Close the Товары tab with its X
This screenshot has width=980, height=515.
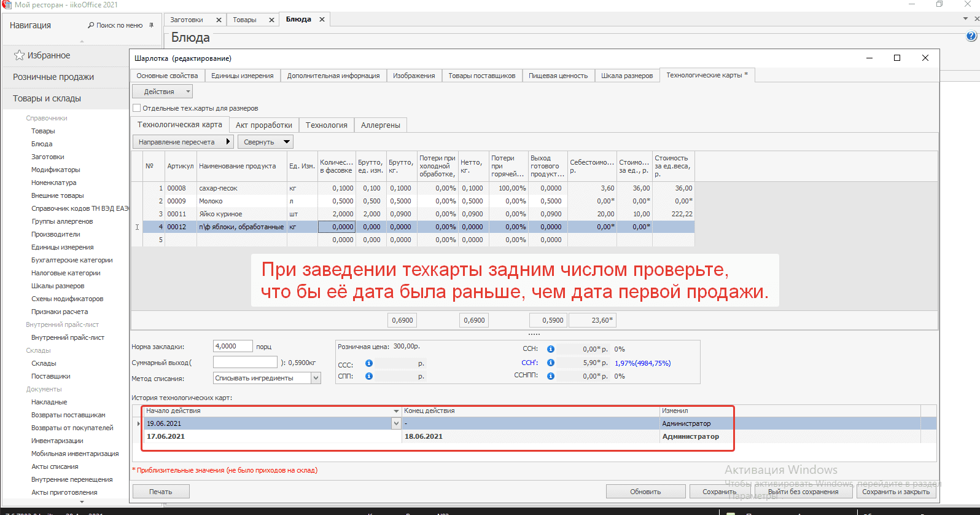click(x=271, y=20)
